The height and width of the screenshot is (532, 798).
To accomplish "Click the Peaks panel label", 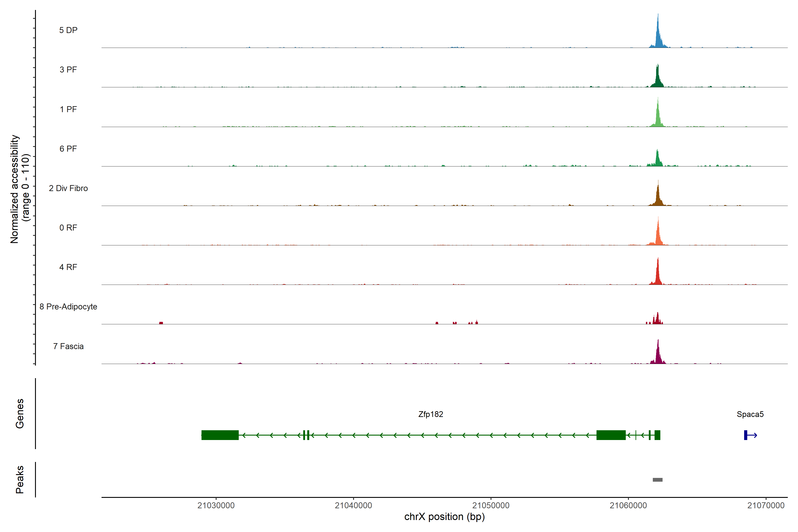I will tap(20, 479).
